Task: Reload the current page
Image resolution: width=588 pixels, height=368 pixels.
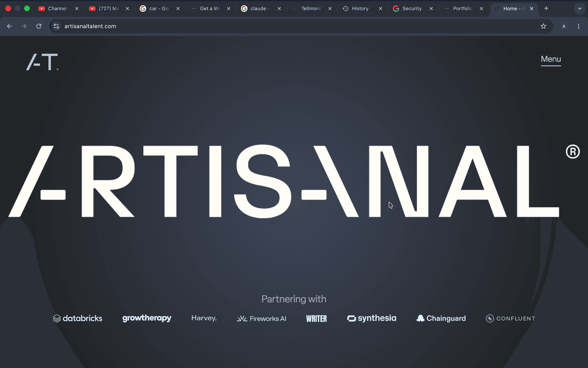Action: pyautogui.click(x=39, y=26)
